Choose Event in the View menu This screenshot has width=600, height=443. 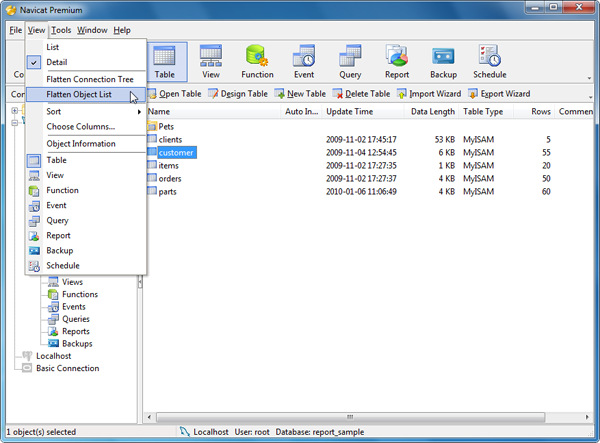coord(86,205)
